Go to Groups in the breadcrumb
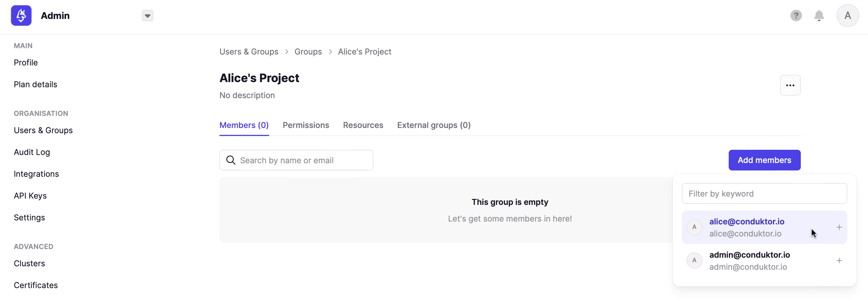868x299 pixels. (x=308, y=52)
